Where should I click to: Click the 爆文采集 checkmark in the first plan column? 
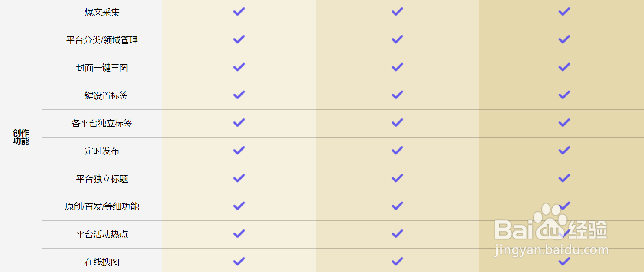(239, 12)
